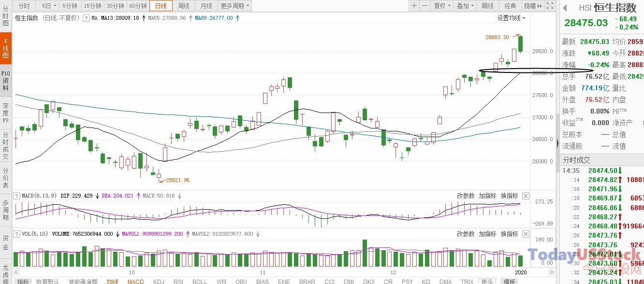Open the 画线 drawing tools
The height and width of the screenshot is (284, 644).
488,6
